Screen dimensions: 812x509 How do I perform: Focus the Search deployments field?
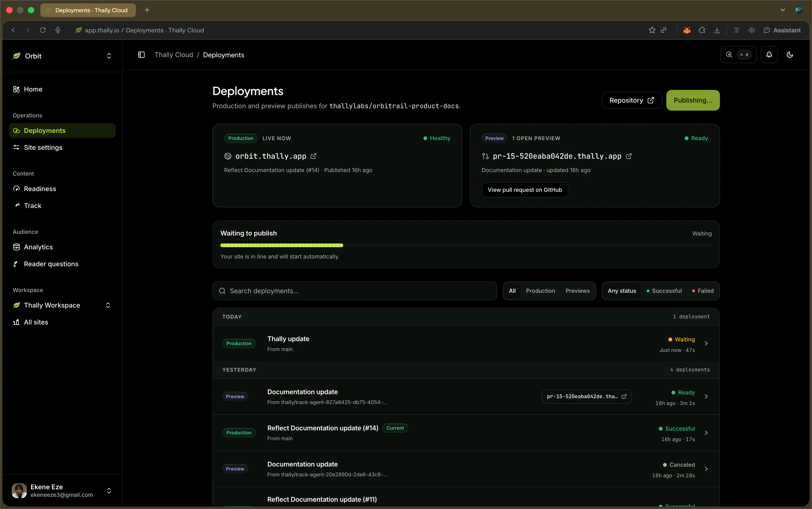coord(355,291)
